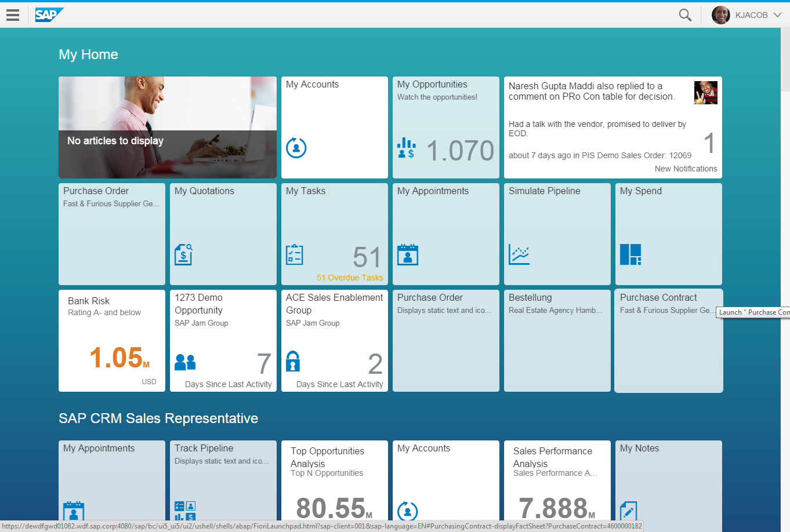The height and width of the screenshot is (532, 790).
Task: Click the SAP logo
Action: click(49, 15)
